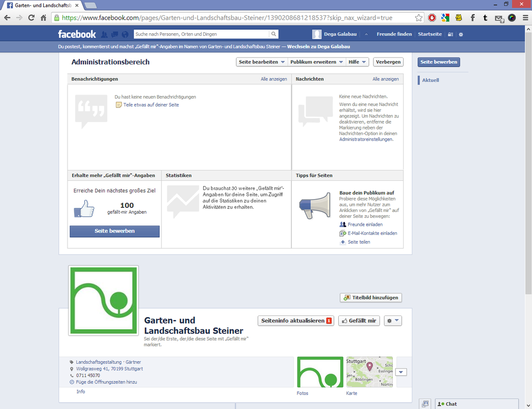The width and height of the screenshot is (532, 409).
Task: Open the page gear dropdown menu
Action: pos(393,321)
